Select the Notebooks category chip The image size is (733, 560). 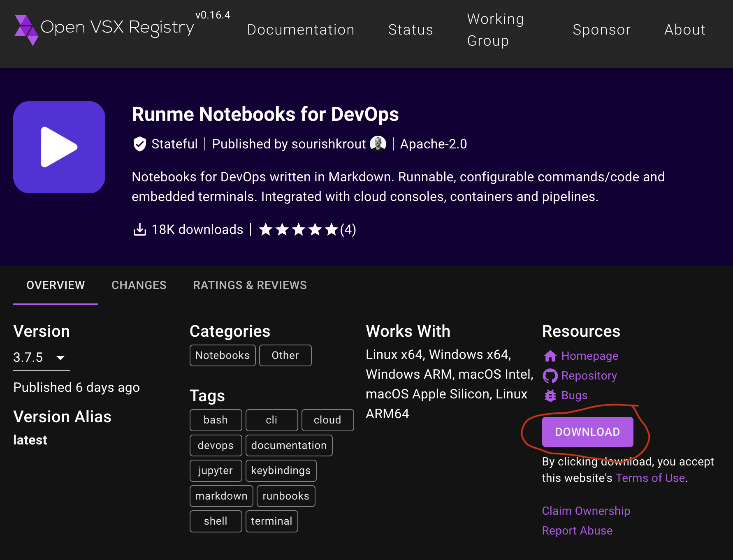coord(223,355)
